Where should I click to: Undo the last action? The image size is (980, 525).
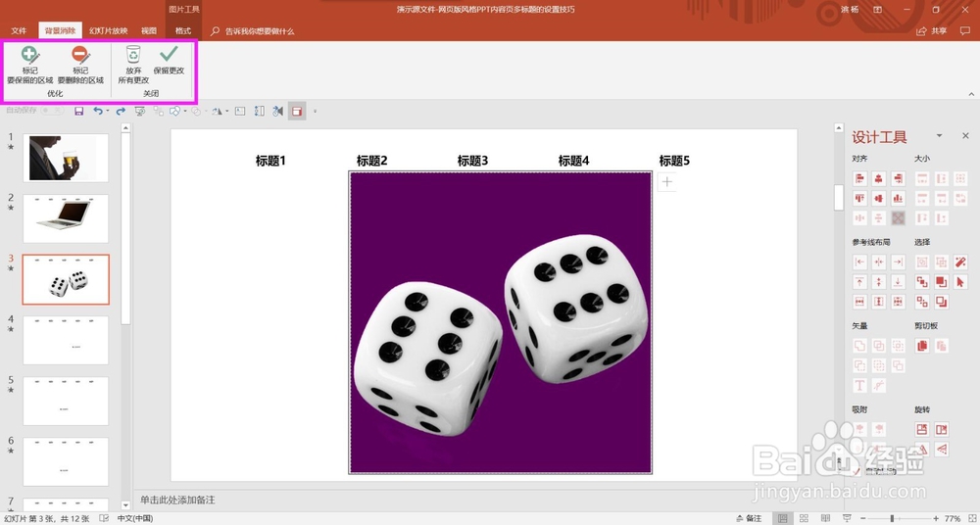click(x=97, y=112)
